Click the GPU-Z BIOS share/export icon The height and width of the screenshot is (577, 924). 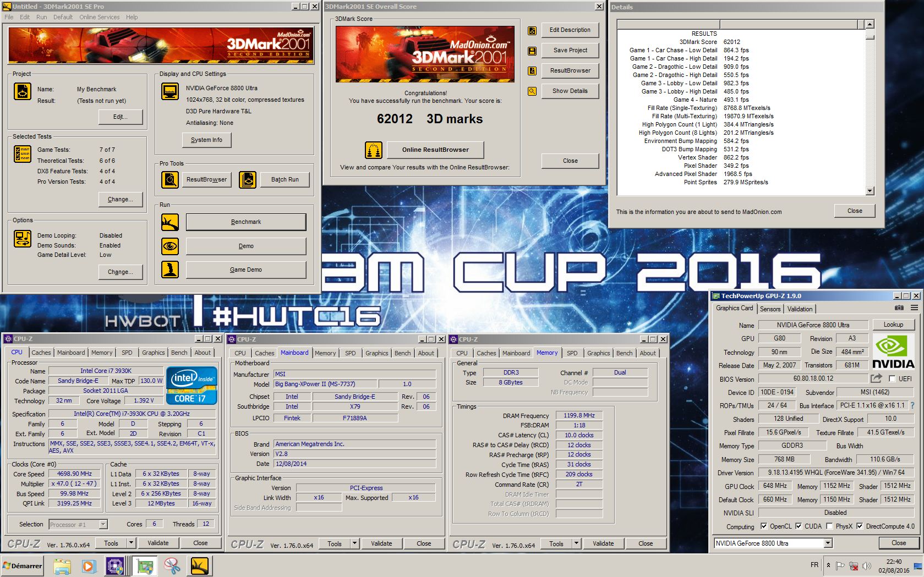(876, 378)
